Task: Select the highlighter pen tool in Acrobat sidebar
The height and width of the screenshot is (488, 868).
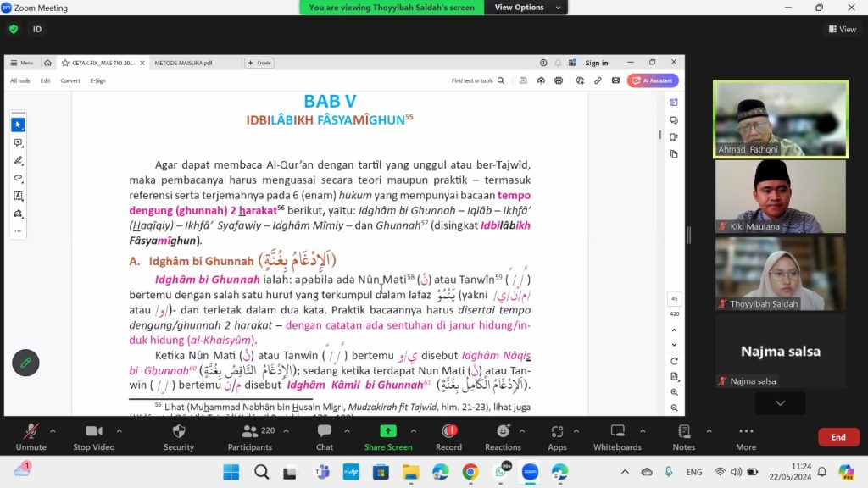Action: (19, 160)
